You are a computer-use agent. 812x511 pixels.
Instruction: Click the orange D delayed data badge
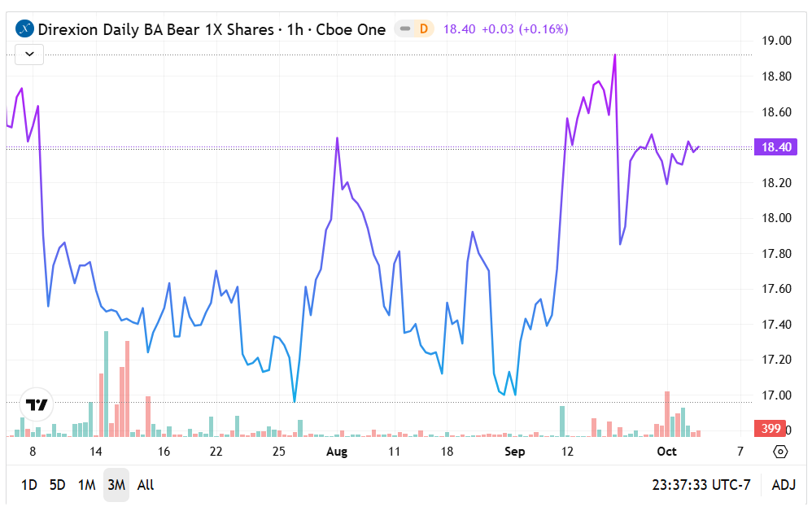(423, 29)
